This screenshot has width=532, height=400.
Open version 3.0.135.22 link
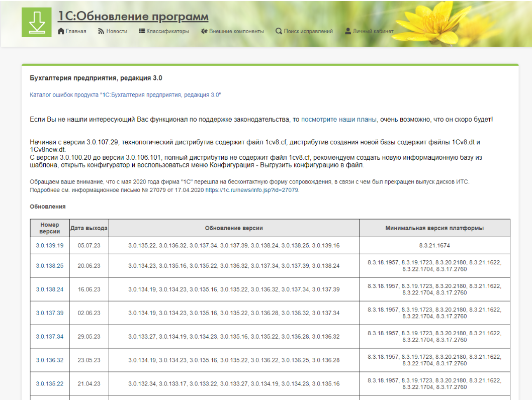coord(50,384)
